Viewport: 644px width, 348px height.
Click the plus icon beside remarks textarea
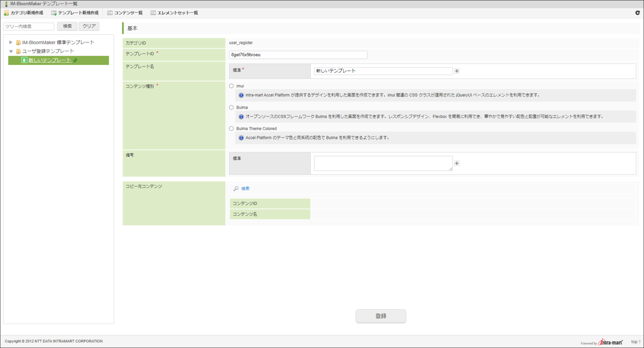coord(457,163)
